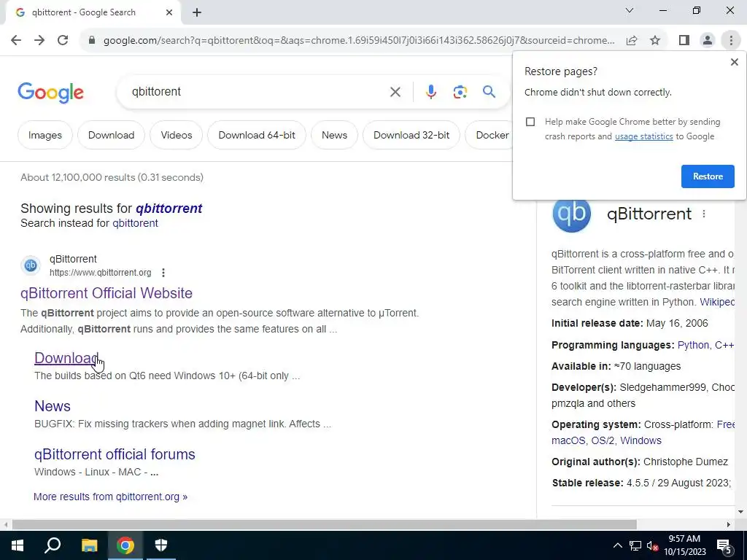Open the Chrome profile avatar
Image resolution: width=747 pixels, height=560 pixels.
click(708, 41)
